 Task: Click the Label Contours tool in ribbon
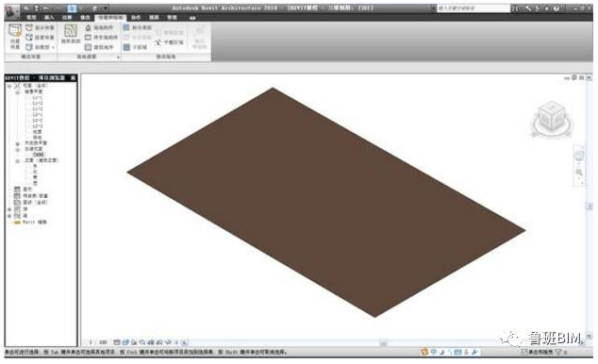point(199,38)
